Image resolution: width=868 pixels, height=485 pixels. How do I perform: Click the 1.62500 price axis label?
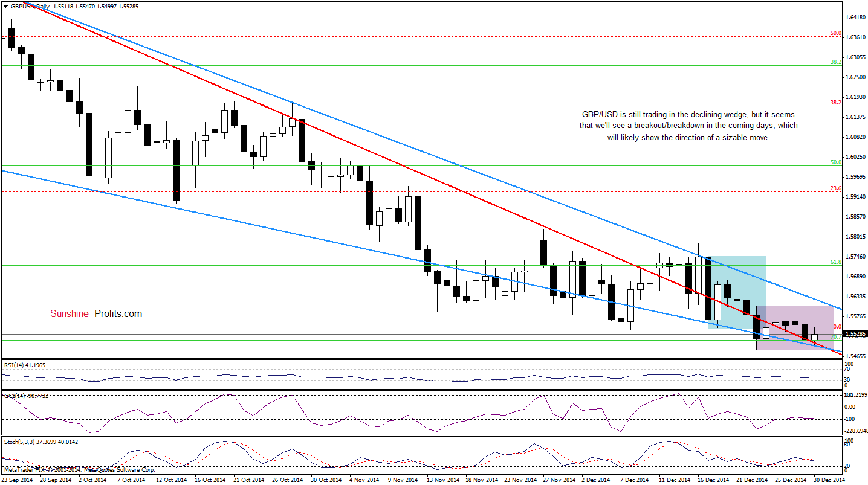pos(855,77)
